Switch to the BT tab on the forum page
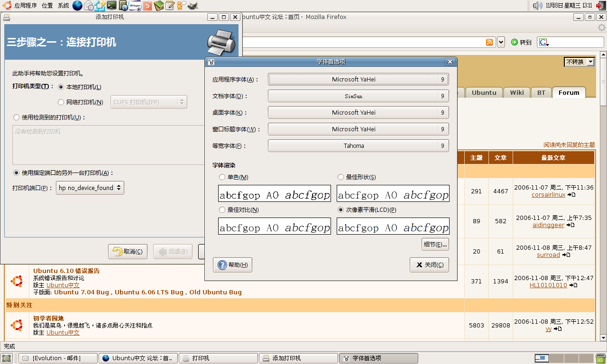This screenshot has width=607, height=364. tap(541, 92)
